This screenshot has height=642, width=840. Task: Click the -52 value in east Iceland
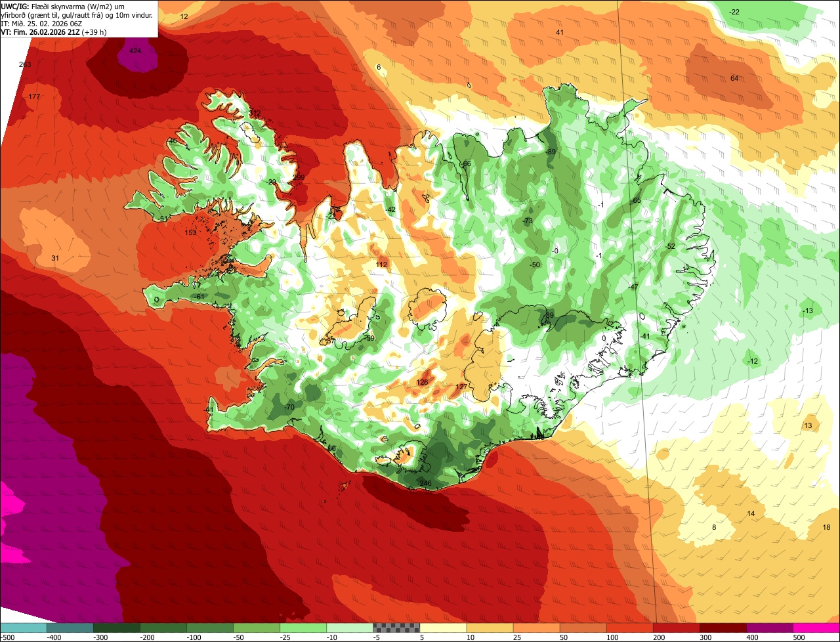669,246
